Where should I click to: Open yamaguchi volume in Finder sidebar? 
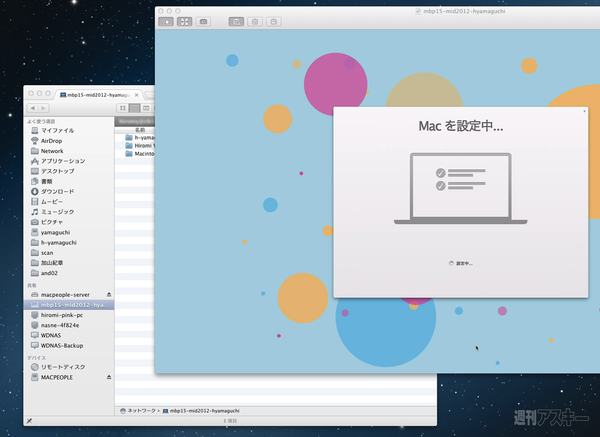point(55,232)
